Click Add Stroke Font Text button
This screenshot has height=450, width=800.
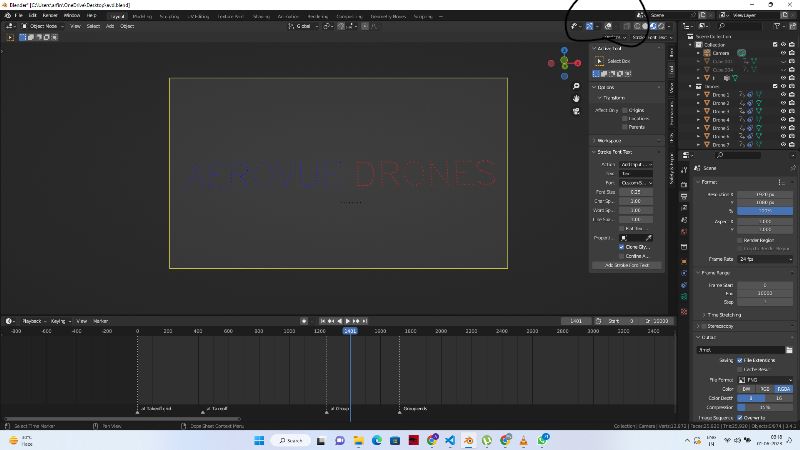pyautogui.click(x=627, y=265)
